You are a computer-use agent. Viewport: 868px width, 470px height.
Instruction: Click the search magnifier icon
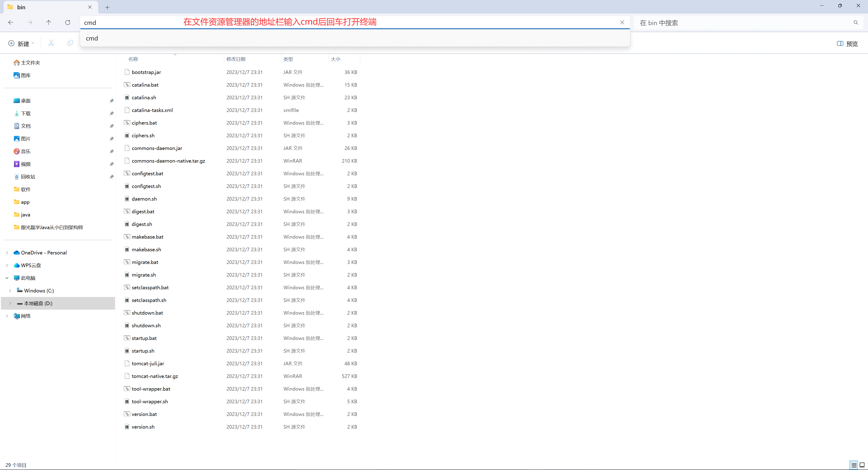[x=856, y=23]
